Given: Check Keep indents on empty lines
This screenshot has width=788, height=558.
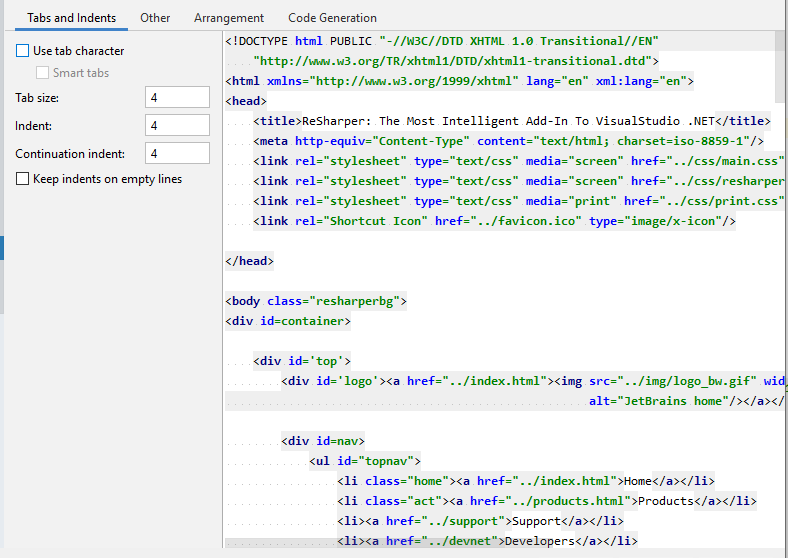Looking at the screenshot, I should 23,179.
